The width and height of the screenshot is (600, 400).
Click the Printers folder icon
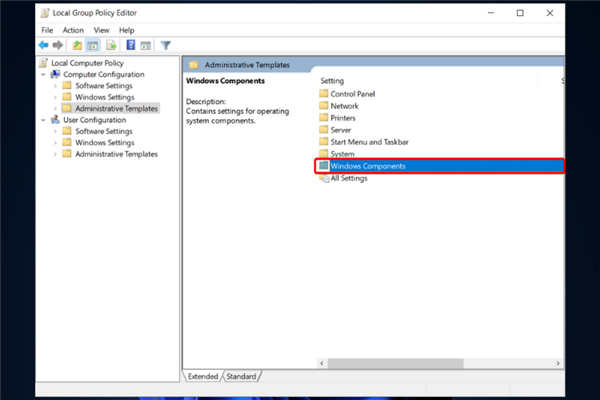pyautogui.click(x=324, y=118)
